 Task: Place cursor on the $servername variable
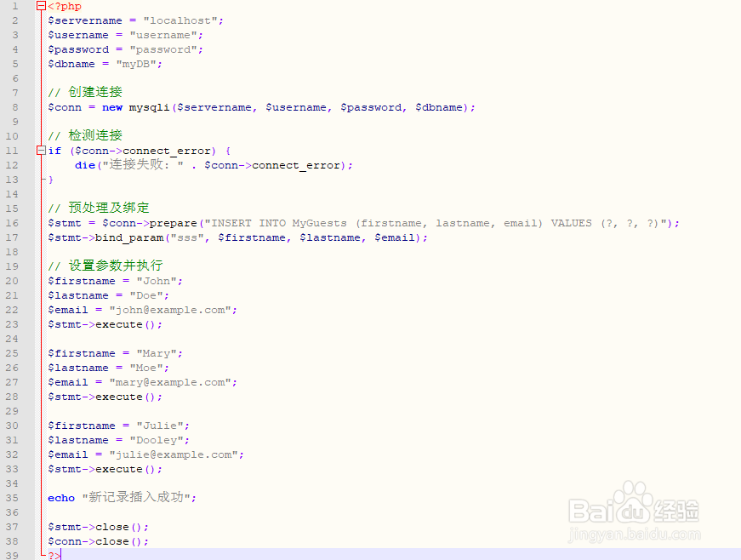(85, 20)
